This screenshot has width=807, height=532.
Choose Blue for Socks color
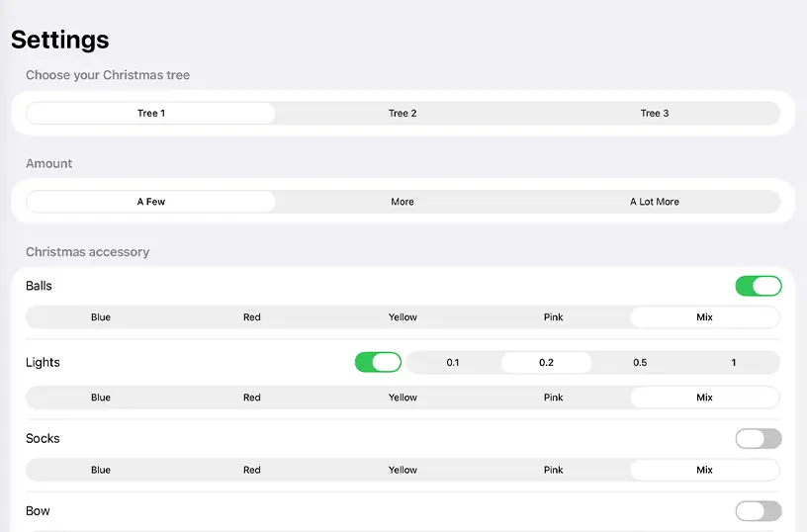click(x=101, y=470)
